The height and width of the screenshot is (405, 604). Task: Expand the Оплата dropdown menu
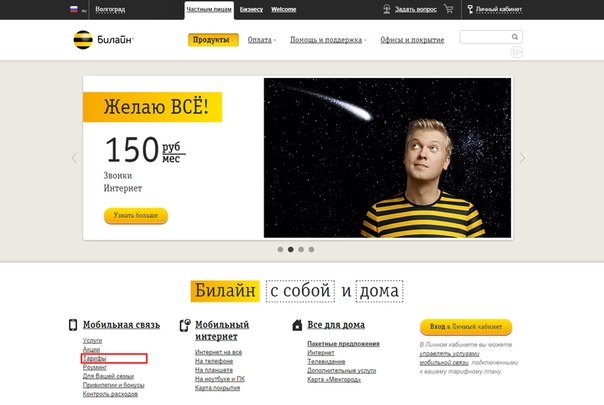click(262, 40)
